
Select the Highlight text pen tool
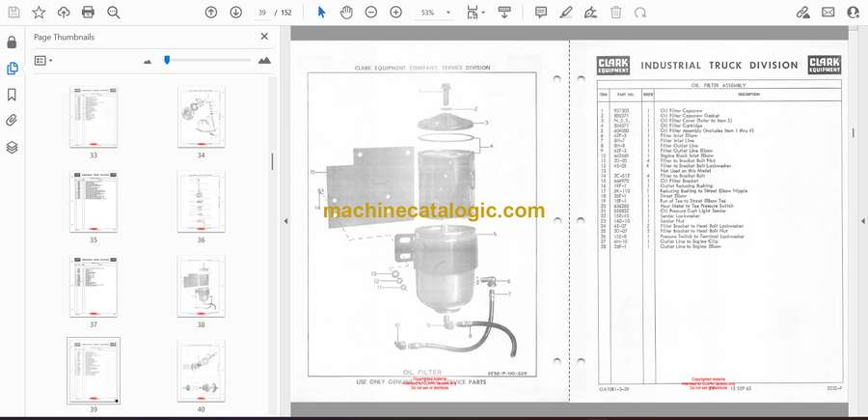[566, 13]
